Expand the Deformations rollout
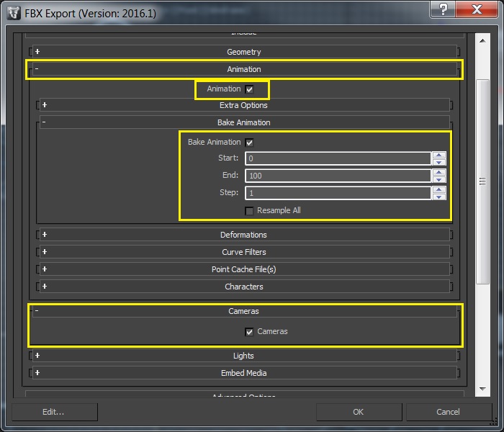Viewport: 504px width, 432px height. 244,235
